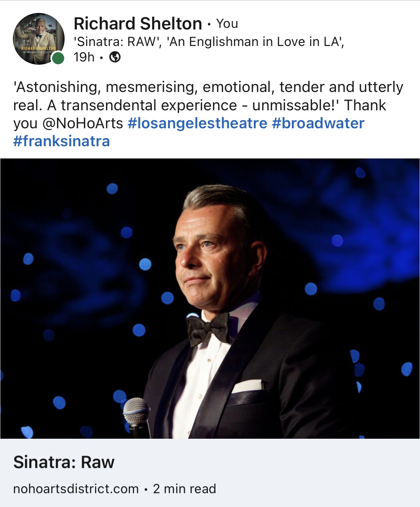Open the #franksinatra hashtag
This screenshot has width=420, height=507.
click(61, 141)
